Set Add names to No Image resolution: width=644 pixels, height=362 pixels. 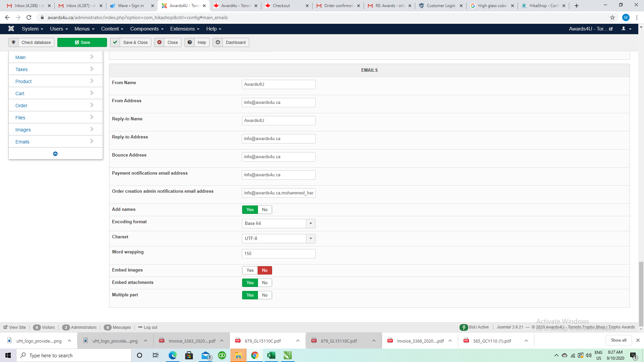pos(265,210)
